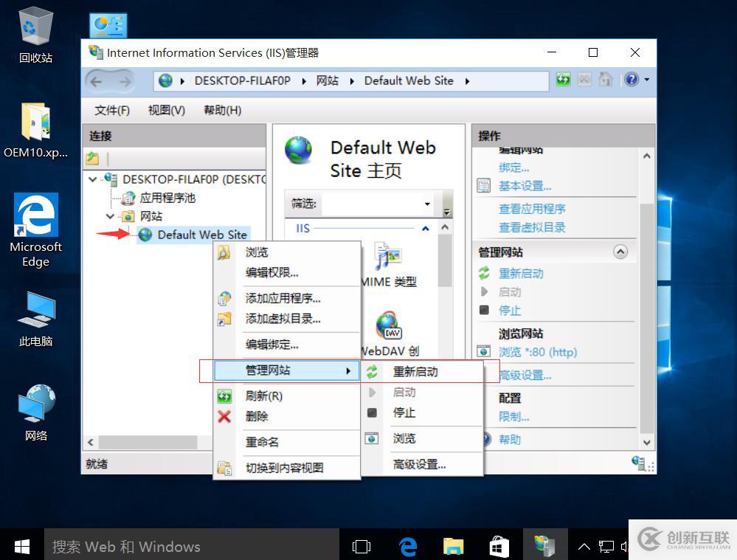
Task: Open dropdown arrow after 网站 breadcrumb
Action: (352, 81)
